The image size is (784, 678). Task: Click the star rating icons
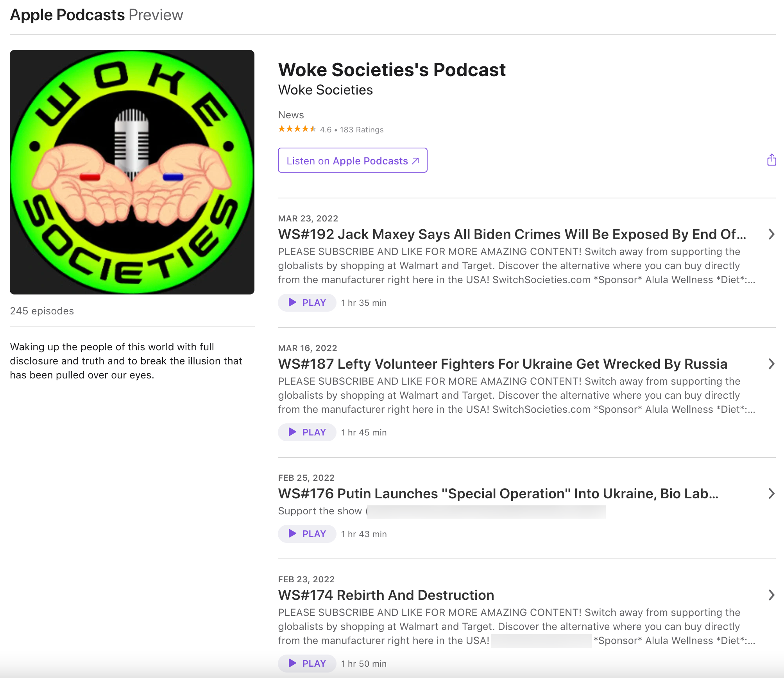point(297,129)
